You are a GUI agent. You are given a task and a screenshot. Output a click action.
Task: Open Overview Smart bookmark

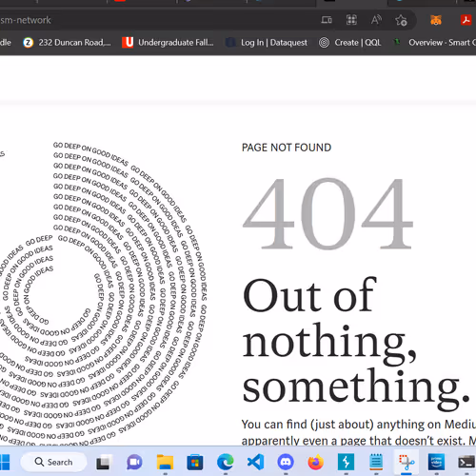pos(434,42)
